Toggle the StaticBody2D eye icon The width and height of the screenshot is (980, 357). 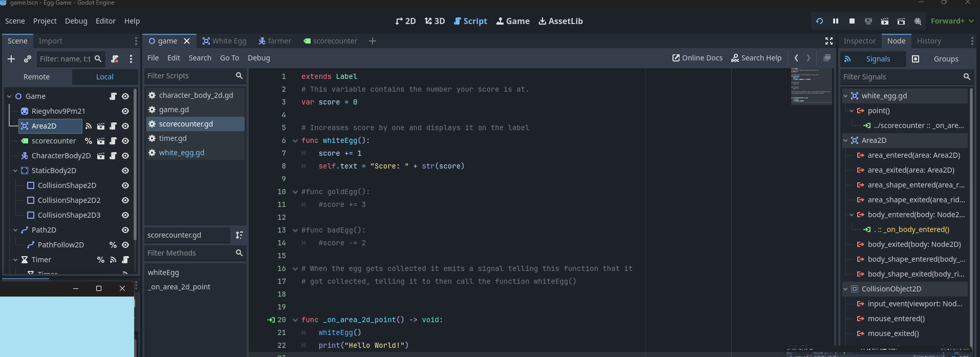[125, 171]
